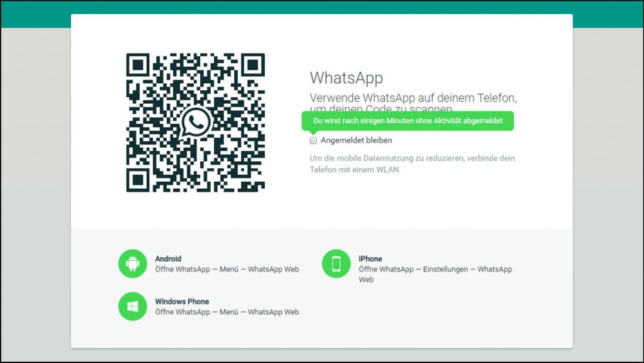Click the WhatsApp heading text
The width and height of the screenshot is (644, 363).
(x=346, y=78)
